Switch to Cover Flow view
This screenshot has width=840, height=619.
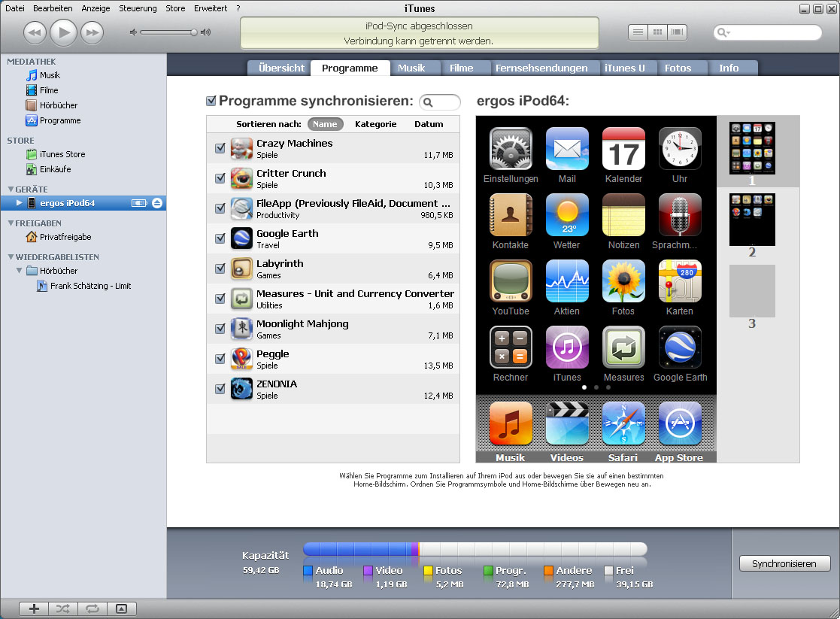[677, 32]
